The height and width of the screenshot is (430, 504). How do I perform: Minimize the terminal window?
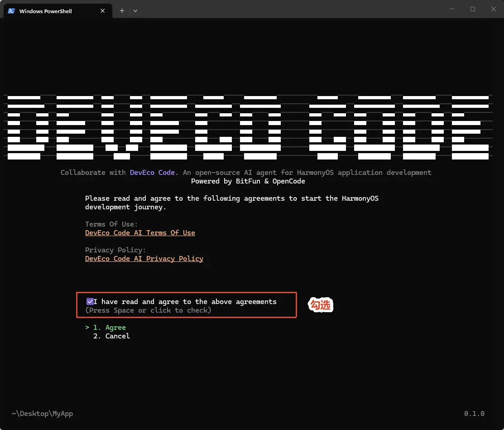(x=452, y=9)
